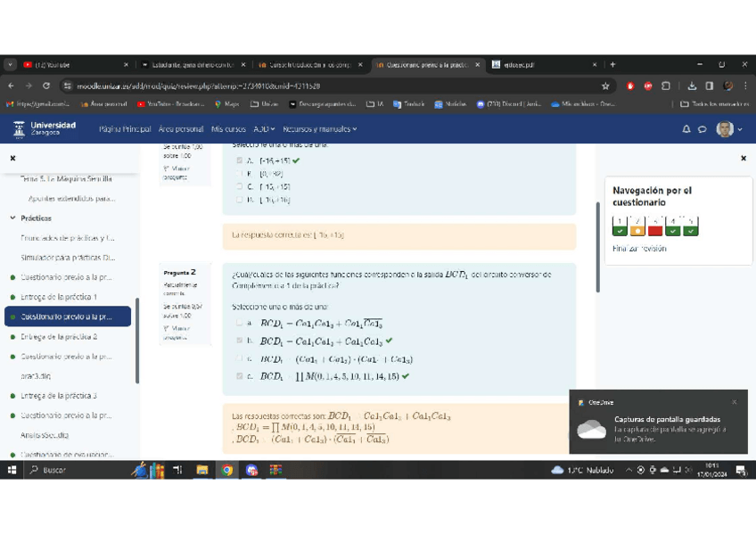
Task: Open the IA bookmarks folder
Action: [x=374, y=103]
